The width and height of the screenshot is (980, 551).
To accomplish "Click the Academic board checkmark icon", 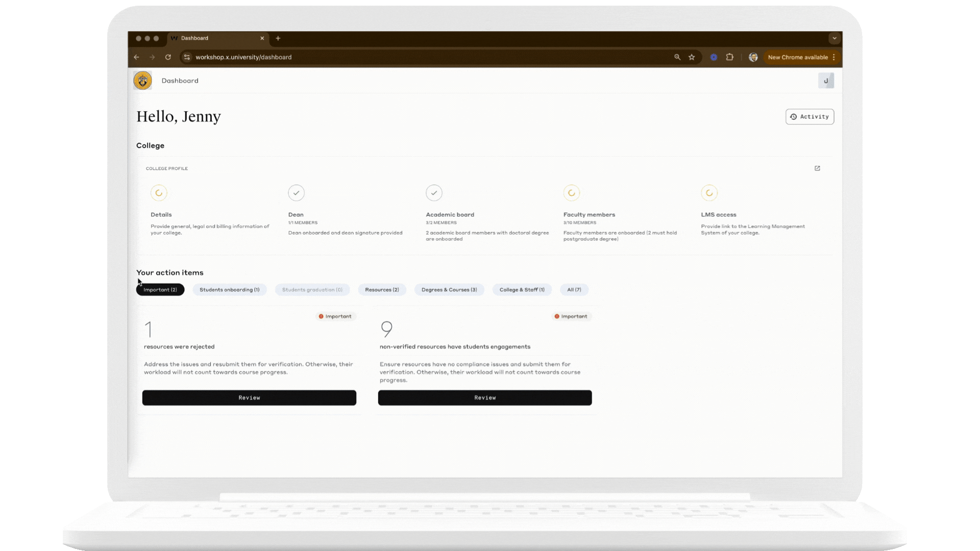I will coord(434,193).
